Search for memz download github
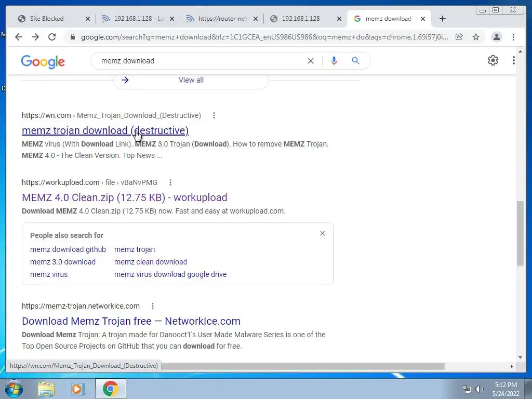 coord(68,249)
